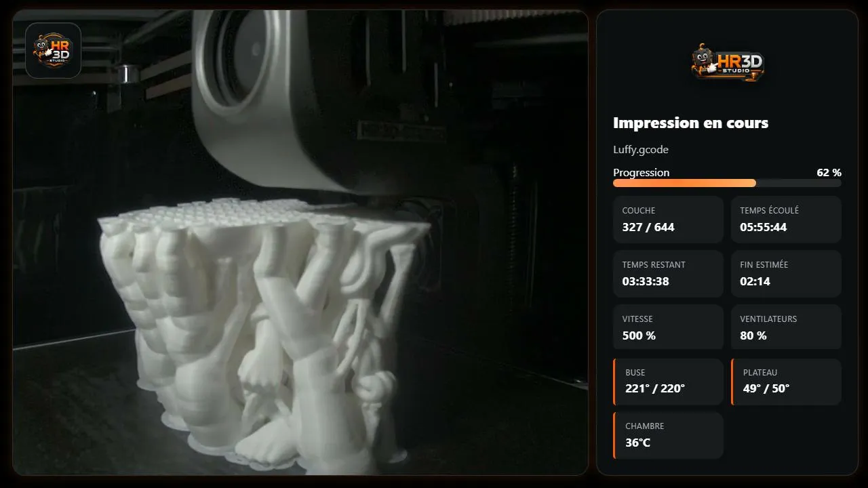This screenshot has height=488, width=868.
Task: Click the "62 %" progress value
Action: [829, 172]
